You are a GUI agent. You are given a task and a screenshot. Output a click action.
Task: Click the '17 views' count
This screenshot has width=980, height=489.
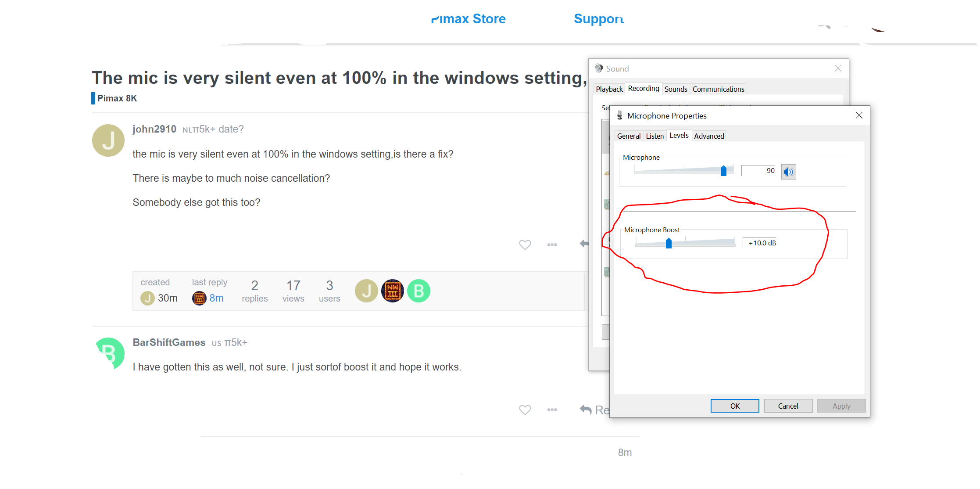tap(293, 291)
